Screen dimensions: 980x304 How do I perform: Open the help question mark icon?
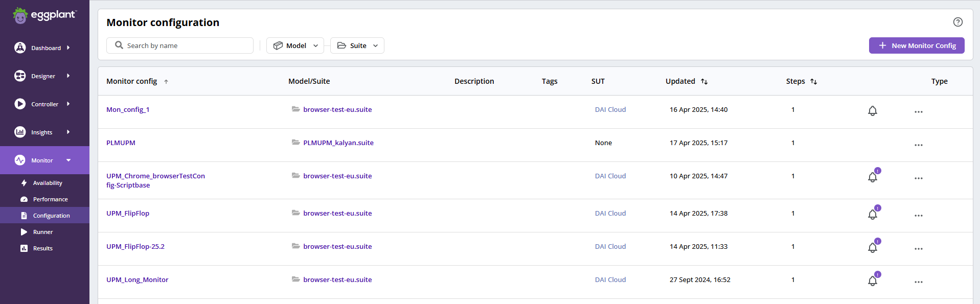tap(958, 22)
